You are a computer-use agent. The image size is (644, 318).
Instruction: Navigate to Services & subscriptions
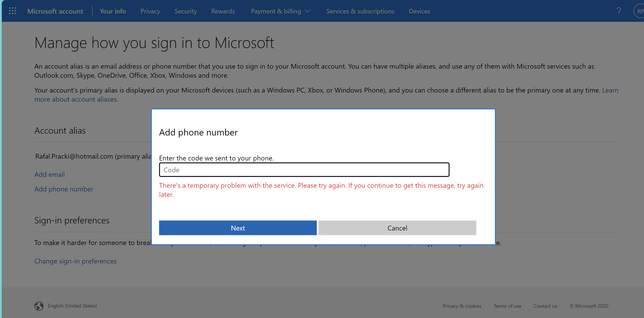pos(360,11)
